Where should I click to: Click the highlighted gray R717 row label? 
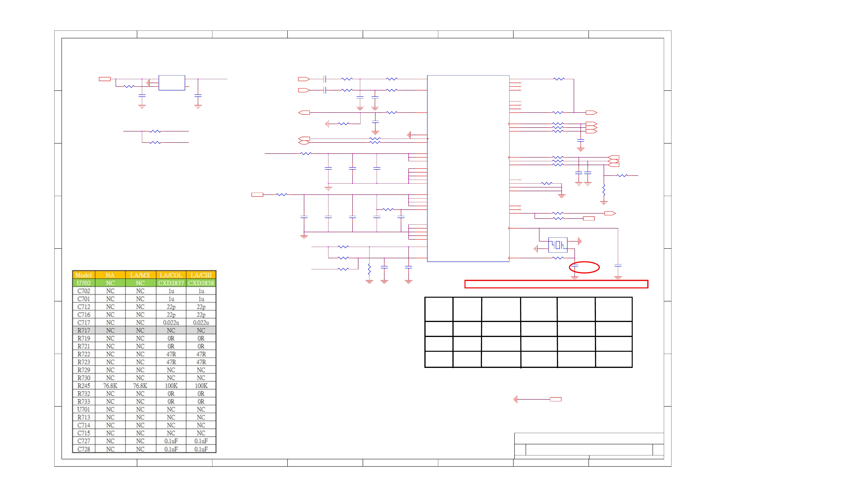[x=84, y=330]
